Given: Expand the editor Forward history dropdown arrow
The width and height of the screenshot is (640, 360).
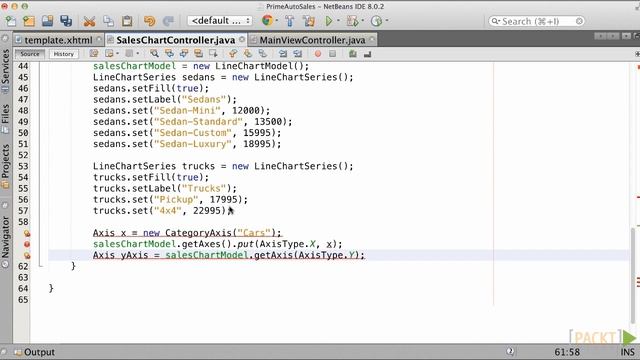Looking at the screenshot, I should point(138,53).
